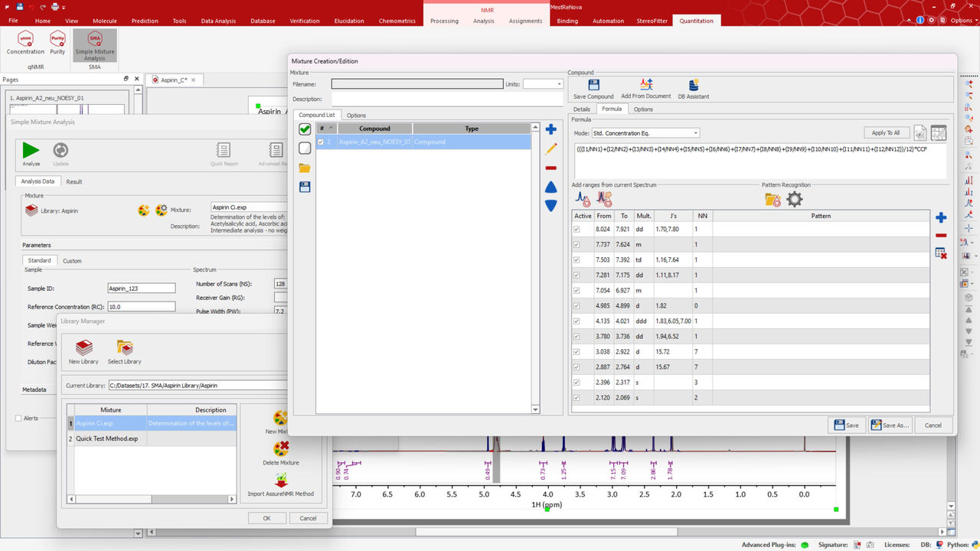
Task: Switch to the Details tab
Action: coord(582,109)
